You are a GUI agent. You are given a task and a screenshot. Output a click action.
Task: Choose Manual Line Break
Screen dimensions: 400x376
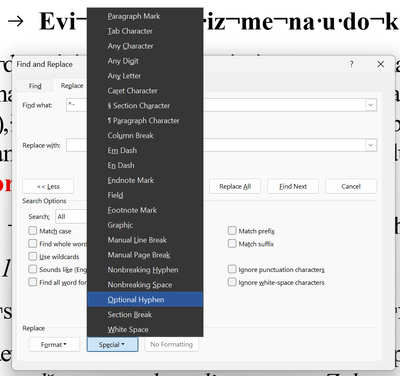click(145, 240)
